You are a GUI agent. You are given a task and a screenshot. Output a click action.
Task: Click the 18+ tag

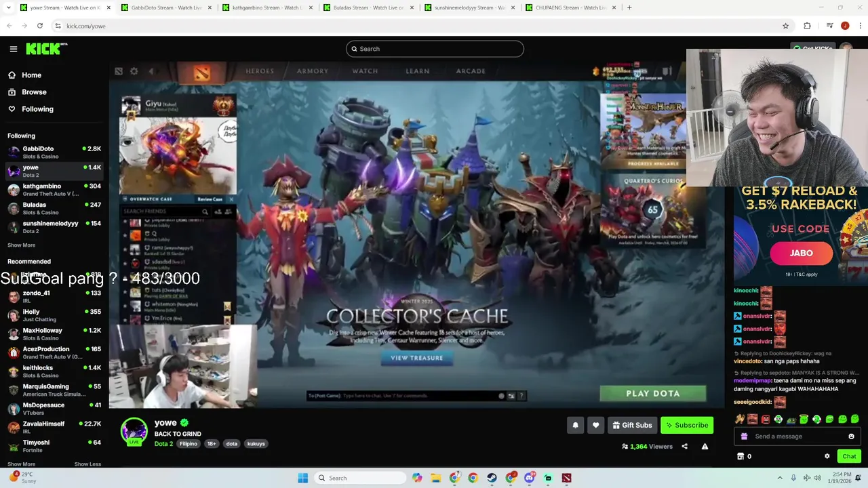click(212, 444)
